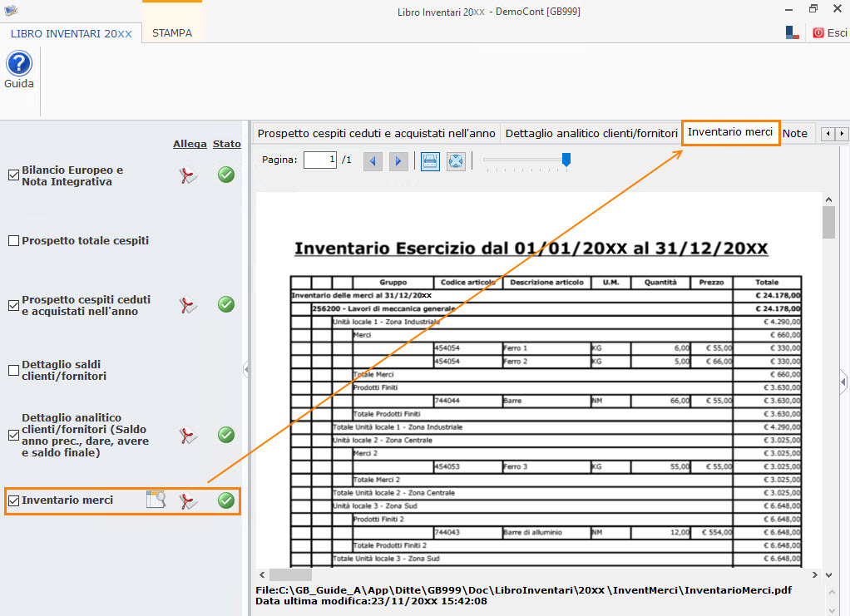Click the fit whole page icon

coord(455,160)
